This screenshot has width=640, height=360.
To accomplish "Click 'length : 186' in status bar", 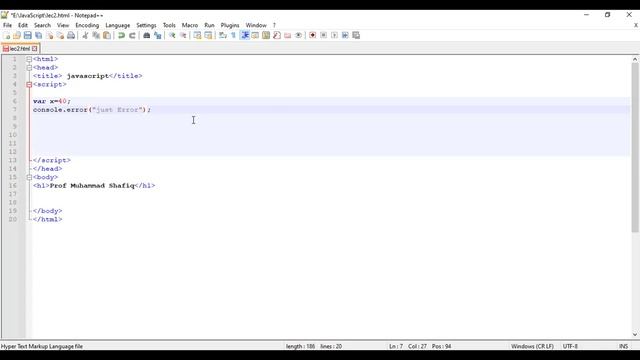I will point(300,346).
